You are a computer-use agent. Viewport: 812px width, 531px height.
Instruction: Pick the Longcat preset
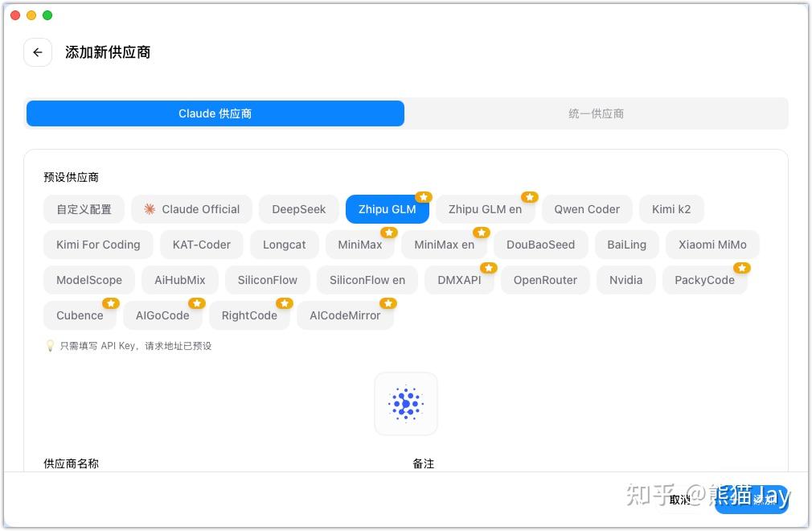coord(285,245)
